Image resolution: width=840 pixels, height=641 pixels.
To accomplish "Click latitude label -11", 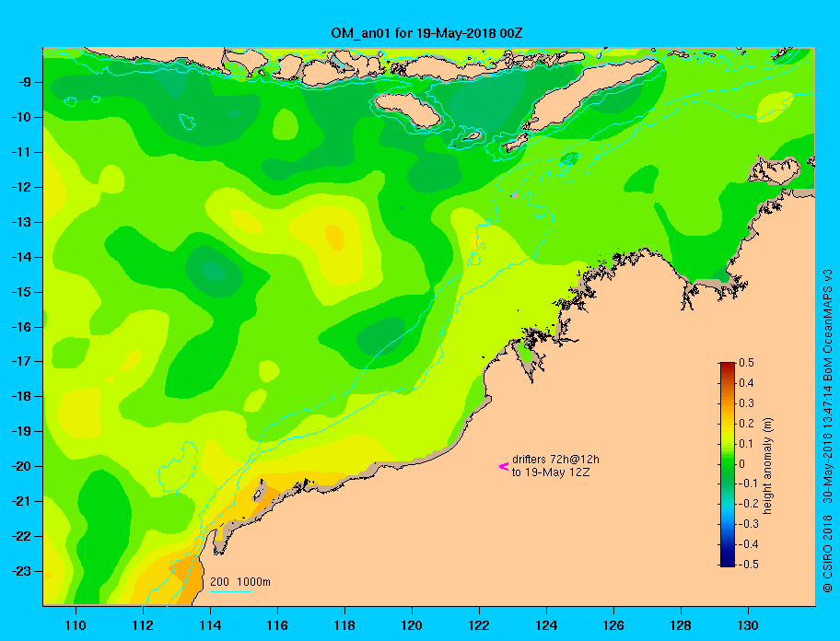I will (x=21, y=152).
